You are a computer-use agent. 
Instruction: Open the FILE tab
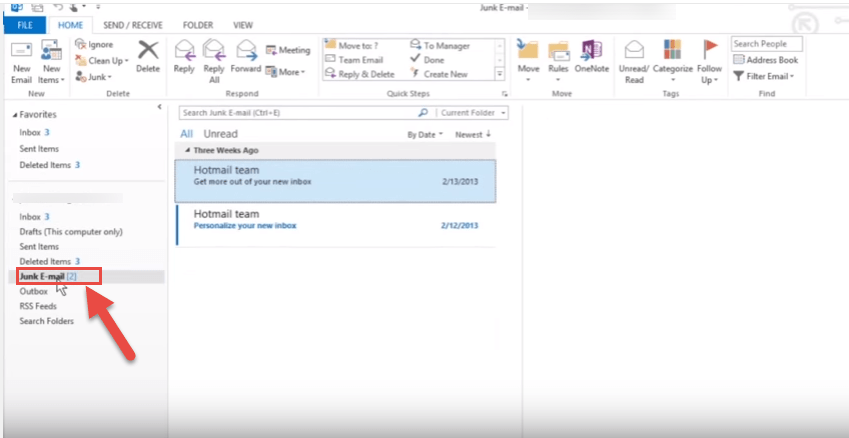[x=25, y=25]
